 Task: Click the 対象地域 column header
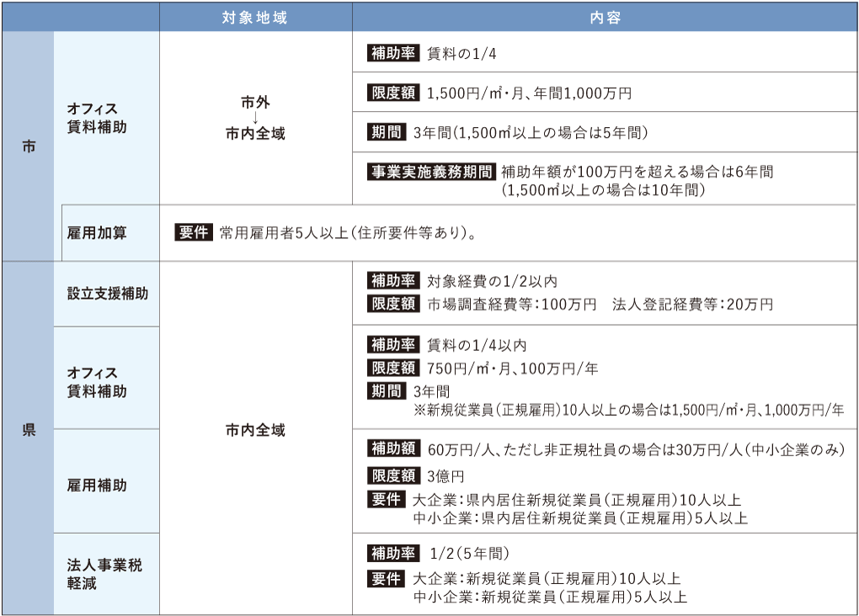point(255,18)
